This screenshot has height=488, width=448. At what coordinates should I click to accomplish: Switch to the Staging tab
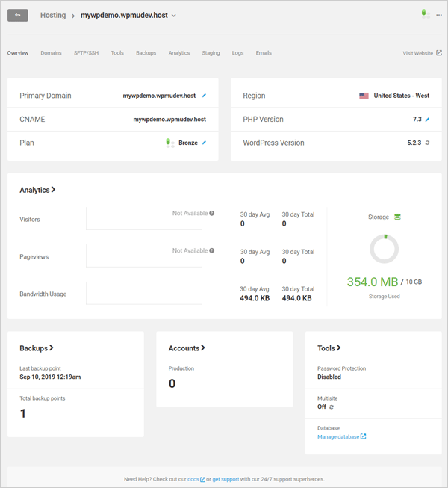(x=211, y=53)
